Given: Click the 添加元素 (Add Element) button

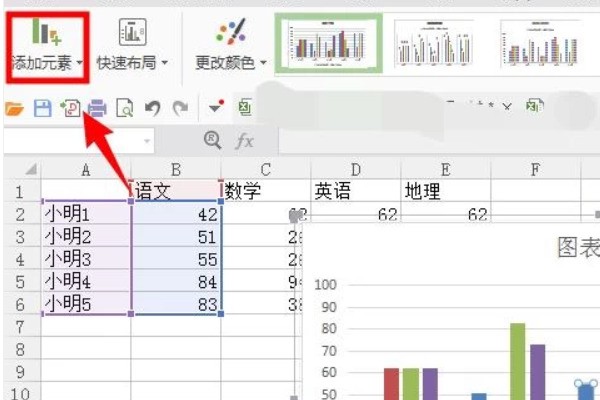Looking at the screenshot, I should (x=46, y=45).
